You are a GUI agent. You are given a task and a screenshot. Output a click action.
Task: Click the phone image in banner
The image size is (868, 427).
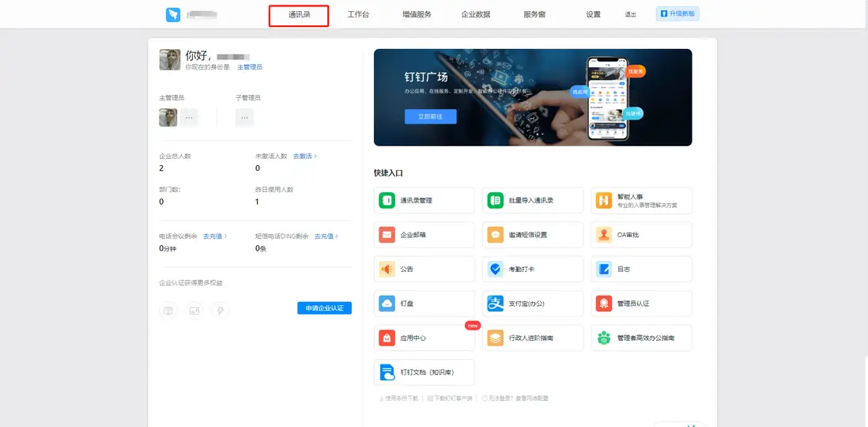(608, 97)
